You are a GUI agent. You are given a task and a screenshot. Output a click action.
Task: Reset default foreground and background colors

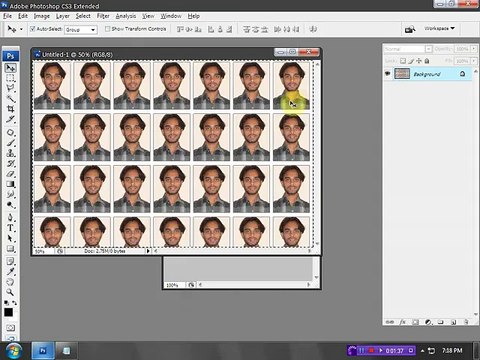click(6, 303)
